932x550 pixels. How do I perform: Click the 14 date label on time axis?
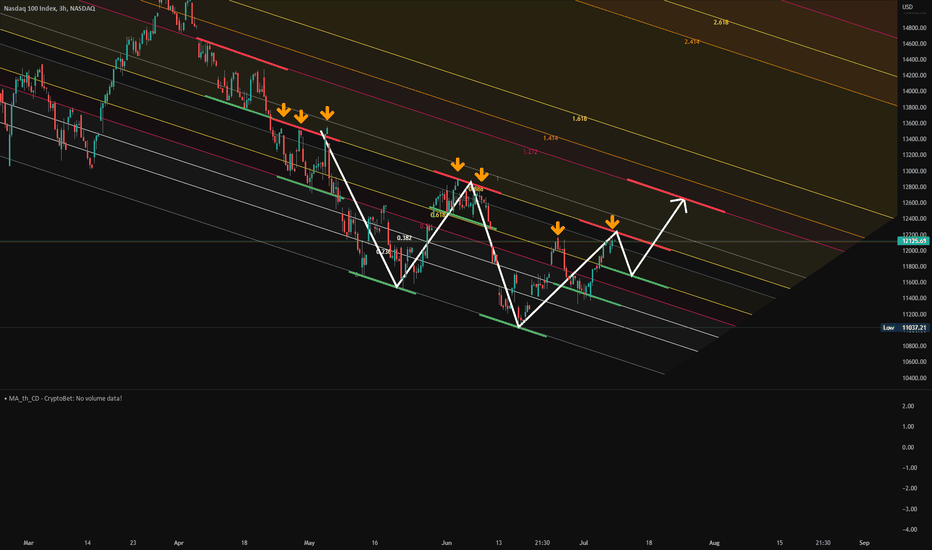[x=87, y=543]
